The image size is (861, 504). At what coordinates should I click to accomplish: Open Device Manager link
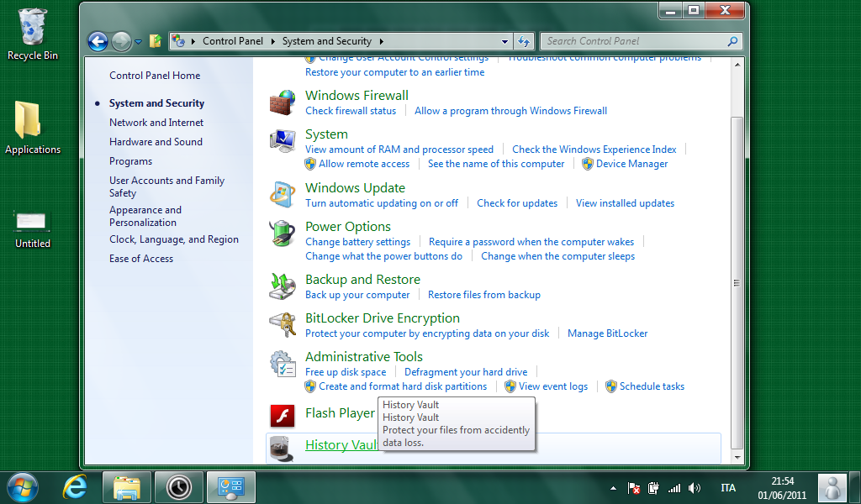(632, 164)
